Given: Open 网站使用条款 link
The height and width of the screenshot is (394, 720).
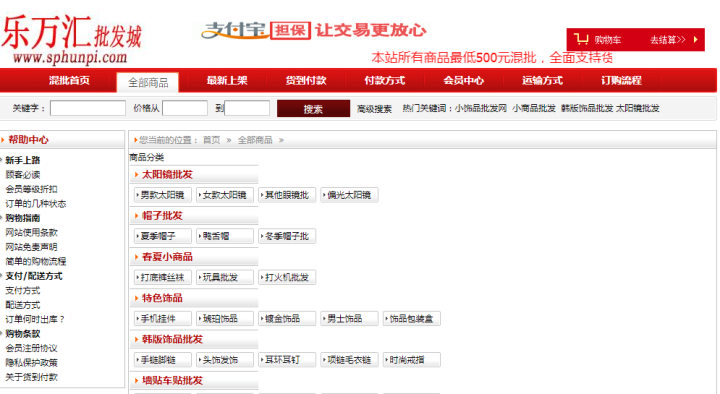Looking at the screenshot, I should pyautogui.click(x=31, y=233).
